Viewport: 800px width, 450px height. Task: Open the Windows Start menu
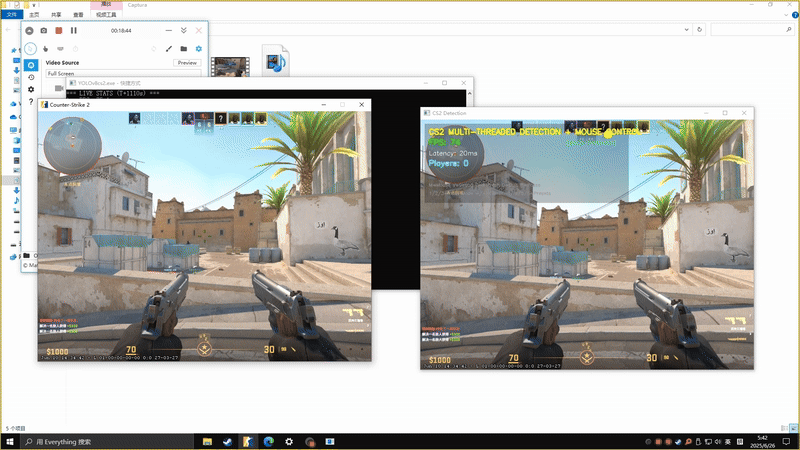click(x=10, y=442)
